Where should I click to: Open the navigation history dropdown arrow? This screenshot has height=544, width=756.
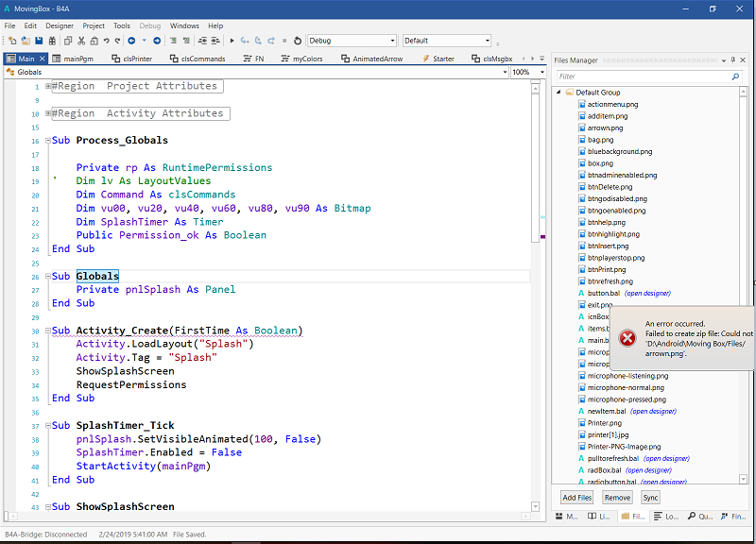144,41
